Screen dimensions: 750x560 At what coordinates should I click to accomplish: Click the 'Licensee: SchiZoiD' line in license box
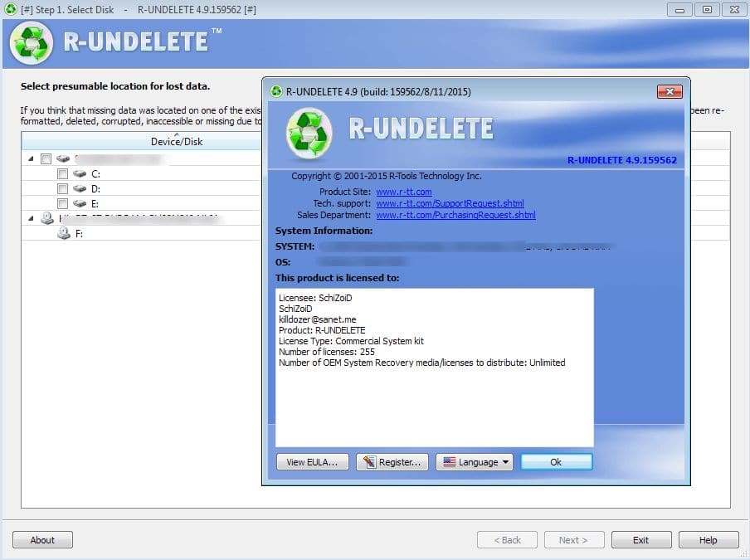coord(315,298)
